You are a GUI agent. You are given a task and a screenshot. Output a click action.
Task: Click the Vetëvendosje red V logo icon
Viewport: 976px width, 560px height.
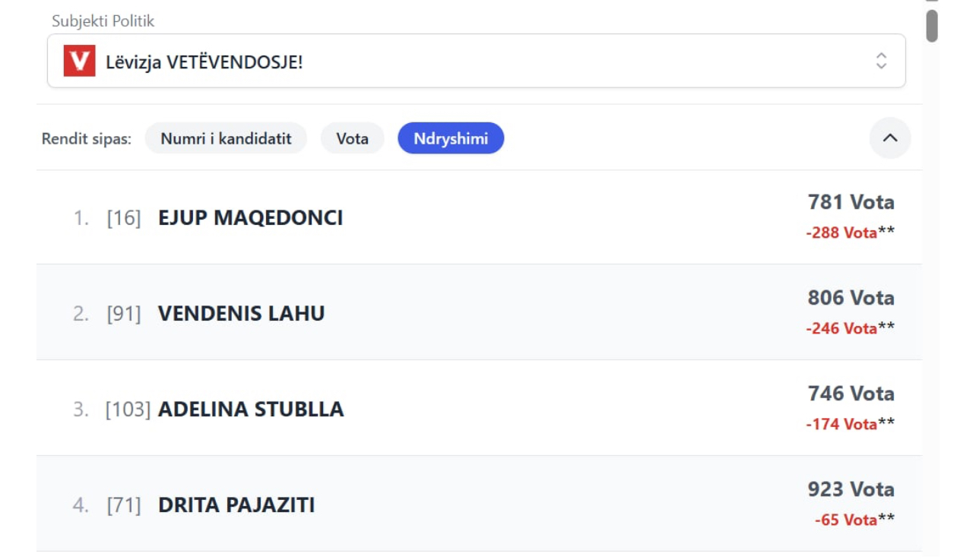79,62
